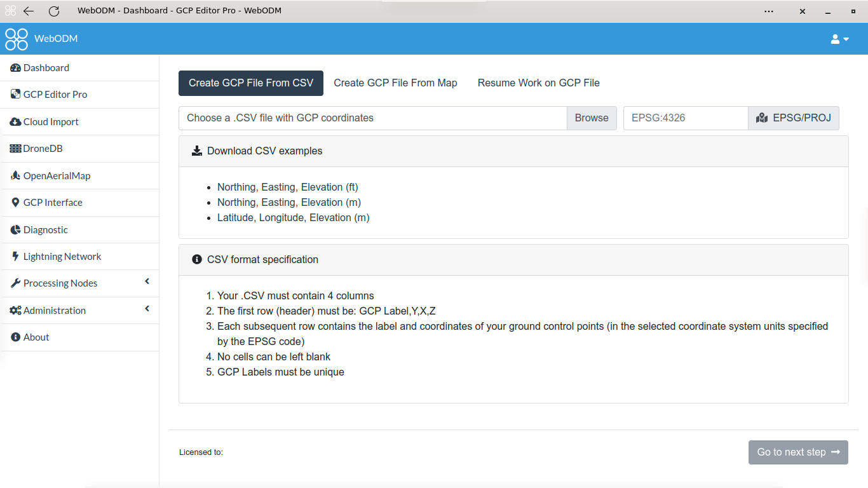
Task: Click the DroneDB grid icon
Action: tap(16, 149)
